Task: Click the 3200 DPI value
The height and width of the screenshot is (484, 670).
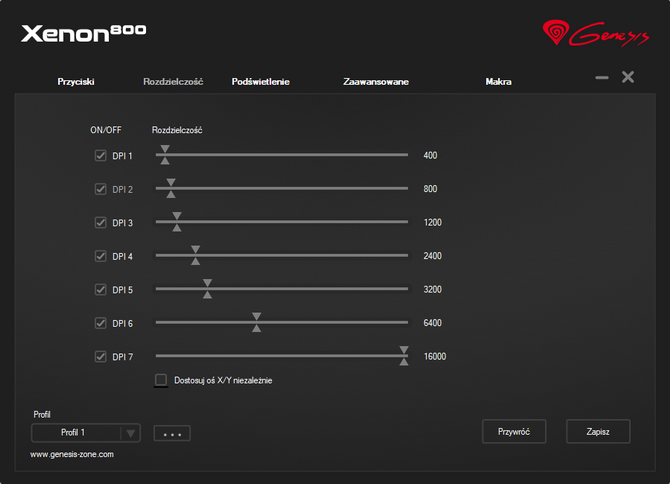Action: (432, 290)
